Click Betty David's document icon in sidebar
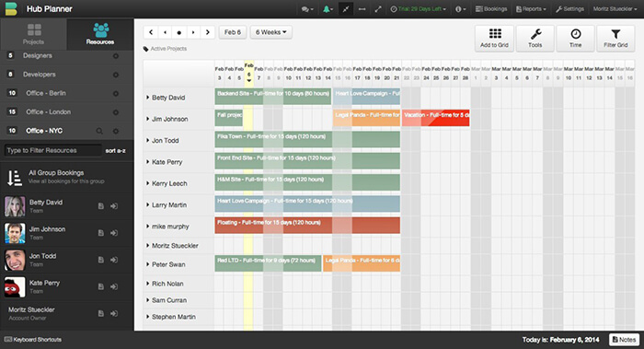 [100, 206]
